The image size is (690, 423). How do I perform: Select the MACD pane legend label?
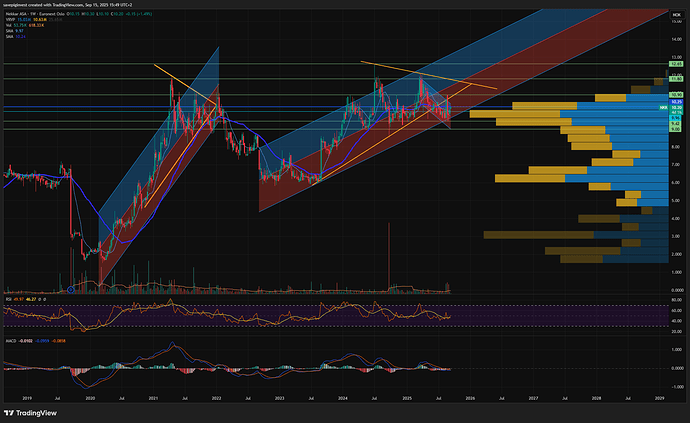click(11, 341)
